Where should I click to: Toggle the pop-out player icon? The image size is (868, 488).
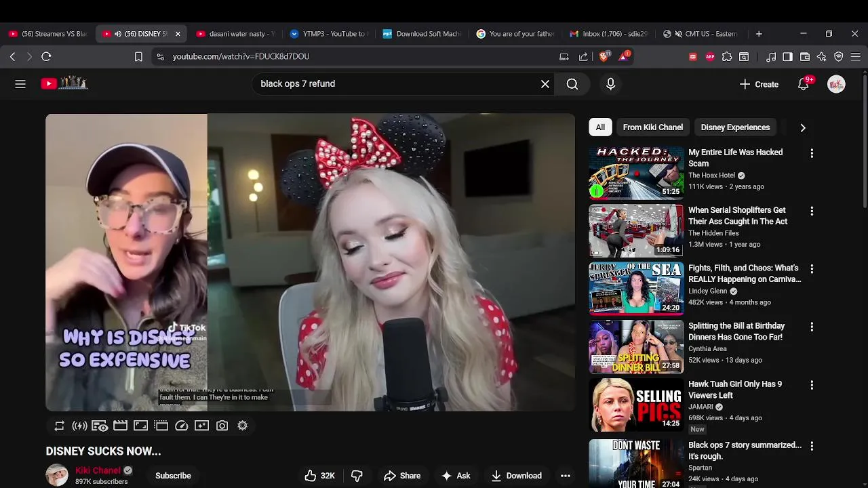tap(161, 426)
